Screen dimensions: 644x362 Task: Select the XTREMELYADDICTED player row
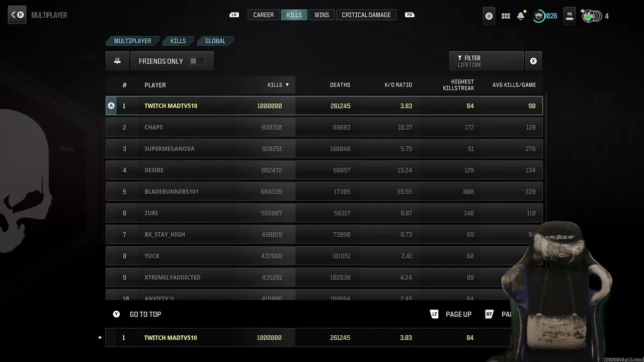point(324,278)
